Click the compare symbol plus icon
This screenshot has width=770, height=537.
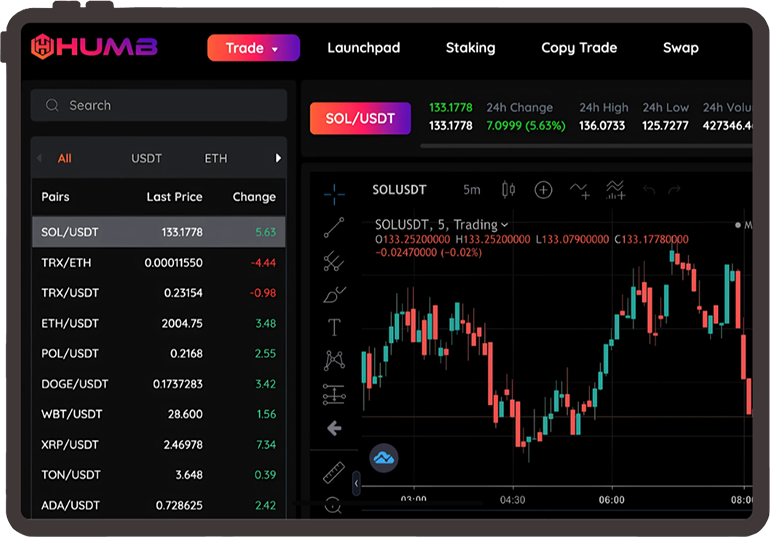tap(543, 190)
